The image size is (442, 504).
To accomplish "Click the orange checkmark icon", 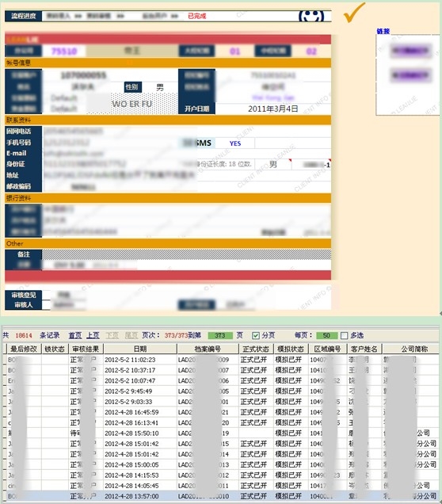I will point(355,13).
